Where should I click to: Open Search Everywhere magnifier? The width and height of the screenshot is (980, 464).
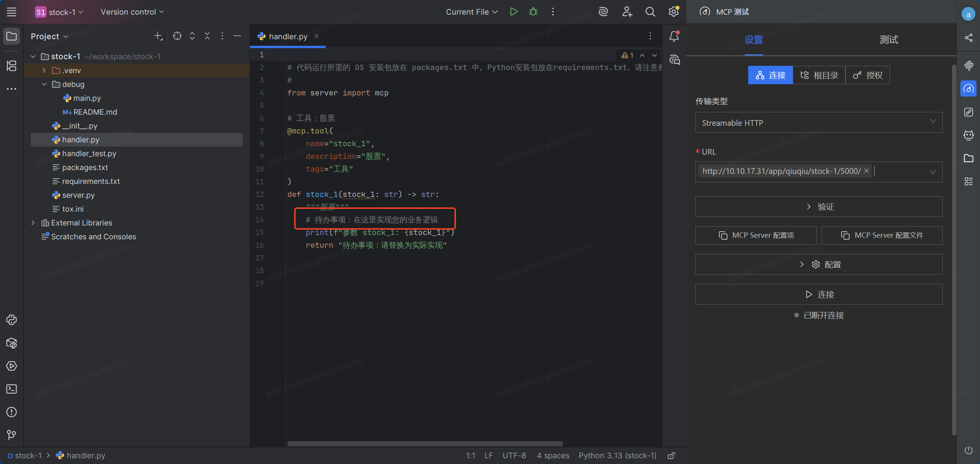pyautogui.click(x=650, y=12)
